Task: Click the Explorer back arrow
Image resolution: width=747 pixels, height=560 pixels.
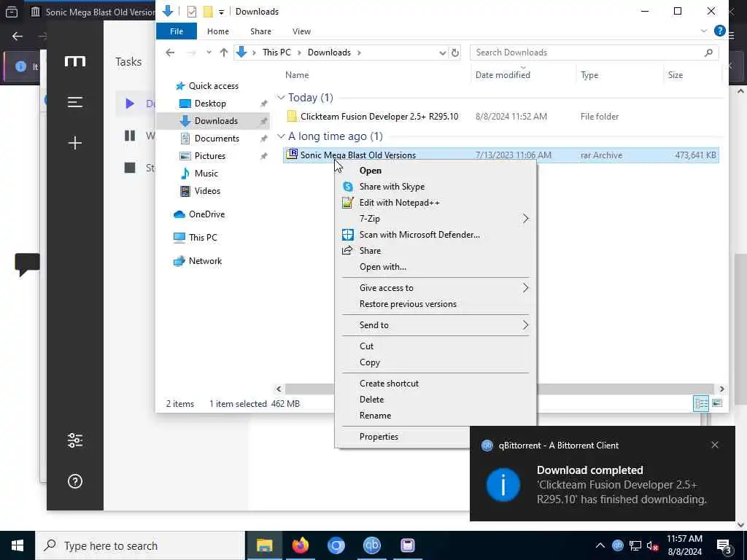Action: 170,52
